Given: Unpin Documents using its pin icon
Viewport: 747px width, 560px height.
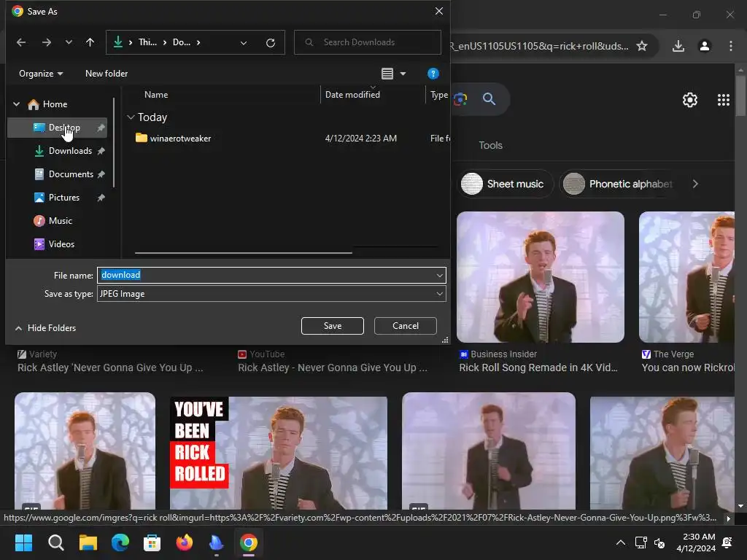Looking at the screenshot, I should click(101, 174).
